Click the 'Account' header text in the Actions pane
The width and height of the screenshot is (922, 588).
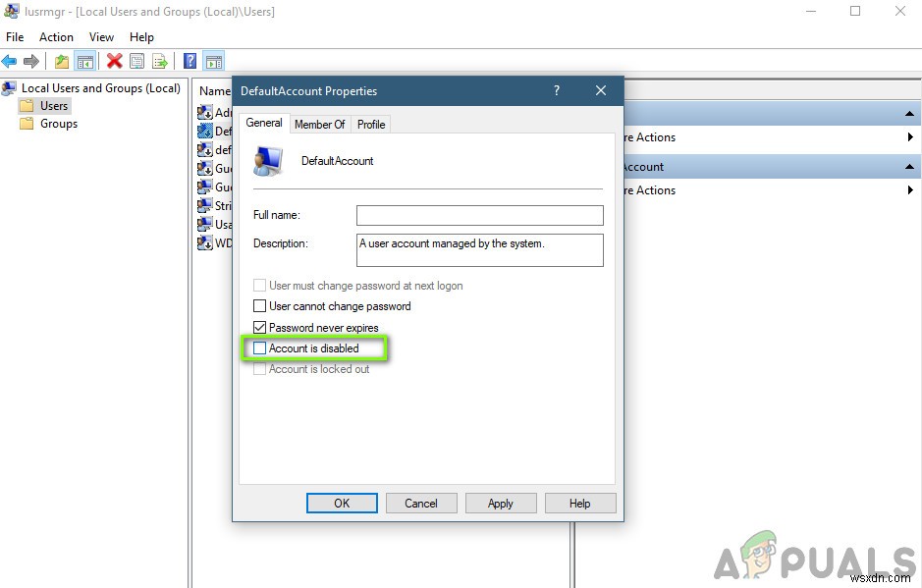click(643, 167)
